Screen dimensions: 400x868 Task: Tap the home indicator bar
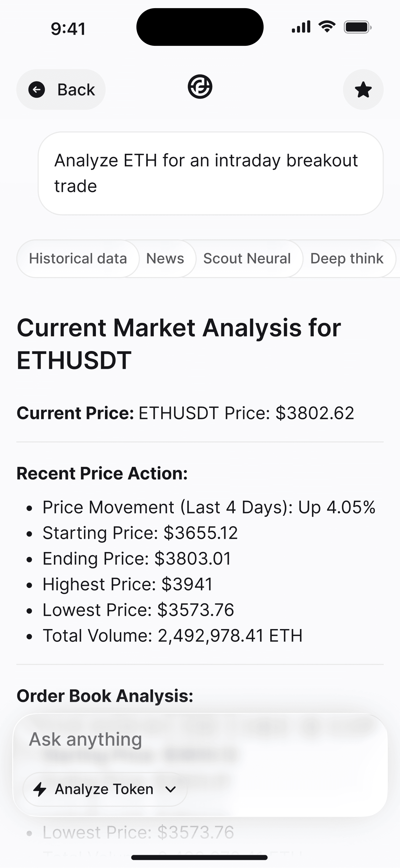(x=200, y=857)
